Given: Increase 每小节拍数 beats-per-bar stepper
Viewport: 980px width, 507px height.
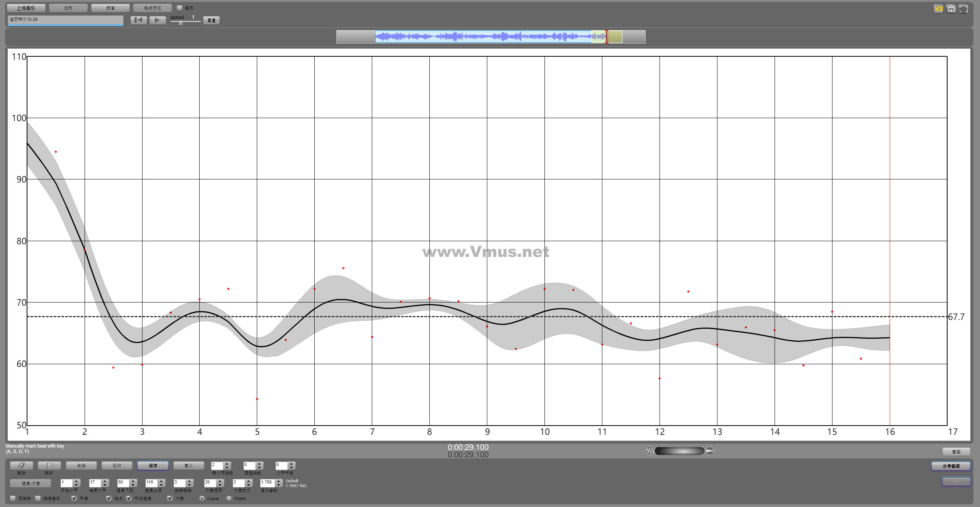Looking at the screenshot, I should coord(227,463).
